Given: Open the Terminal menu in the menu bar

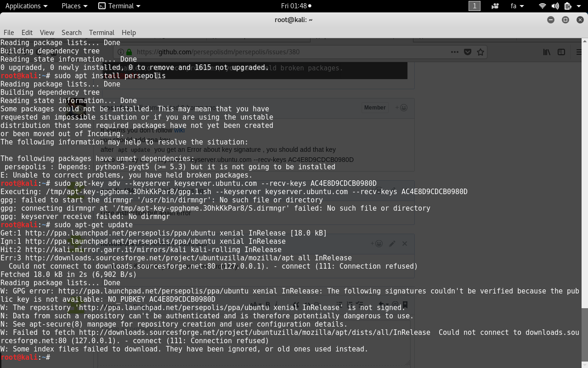Looking at the screenshot, I should click(102, 32).
